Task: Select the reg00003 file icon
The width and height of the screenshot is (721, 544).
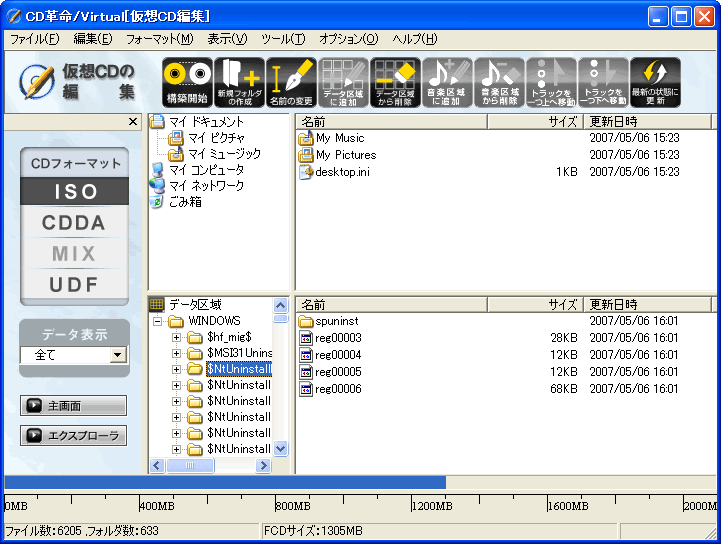Action: (x=305, y=338)
